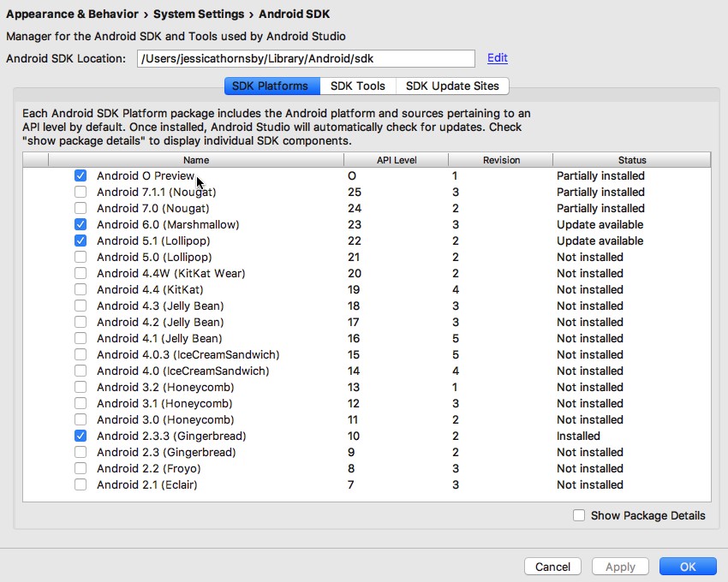Sort by the Status column header
The height and width of the screenshot is (582, 728).
[632, 160]
